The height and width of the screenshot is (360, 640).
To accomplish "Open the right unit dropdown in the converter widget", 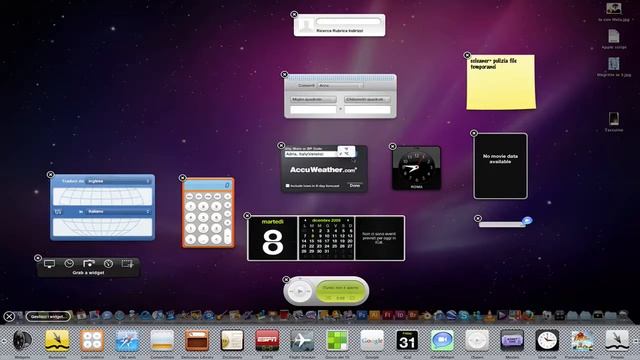I will (367, 100).
